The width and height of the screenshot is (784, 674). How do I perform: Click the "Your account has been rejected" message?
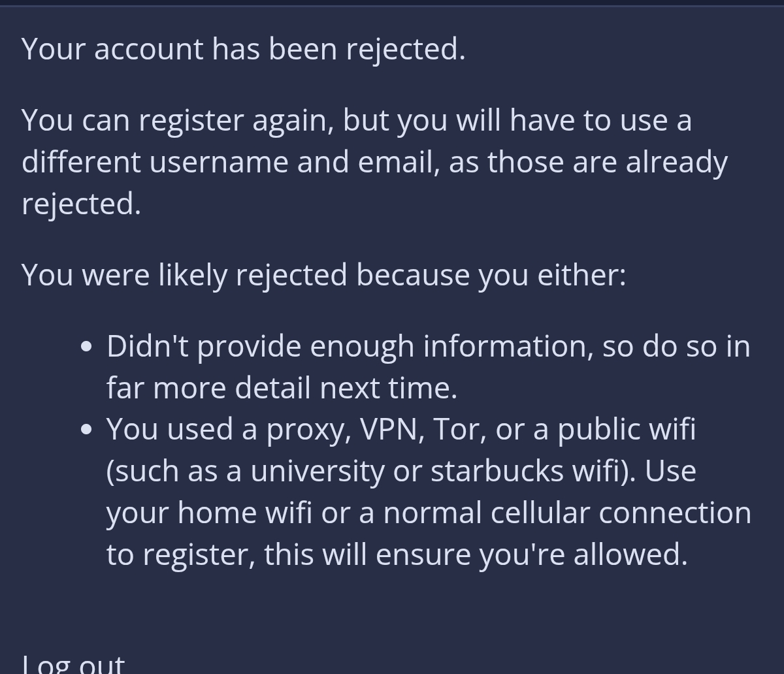(243, 49)
